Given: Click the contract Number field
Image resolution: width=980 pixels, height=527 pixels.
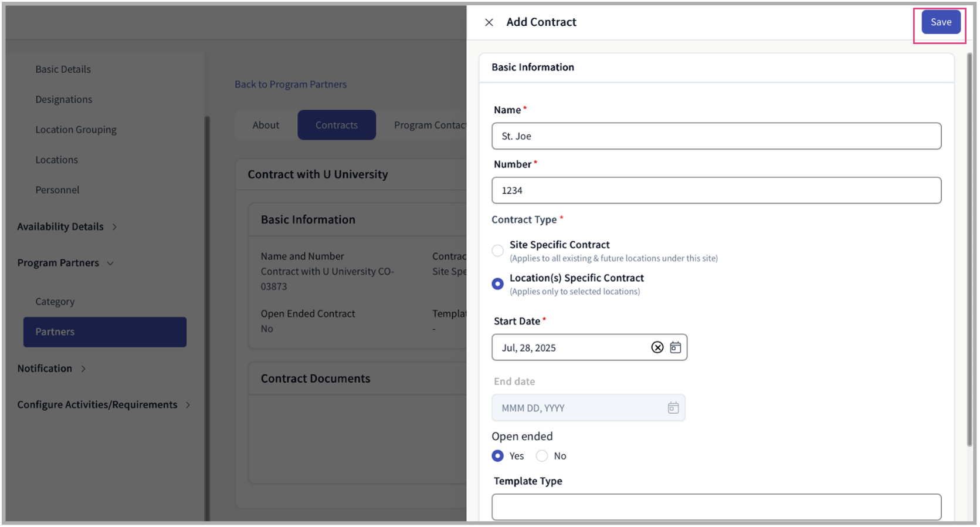Looking at the screenshot, I should click(716, 191).
